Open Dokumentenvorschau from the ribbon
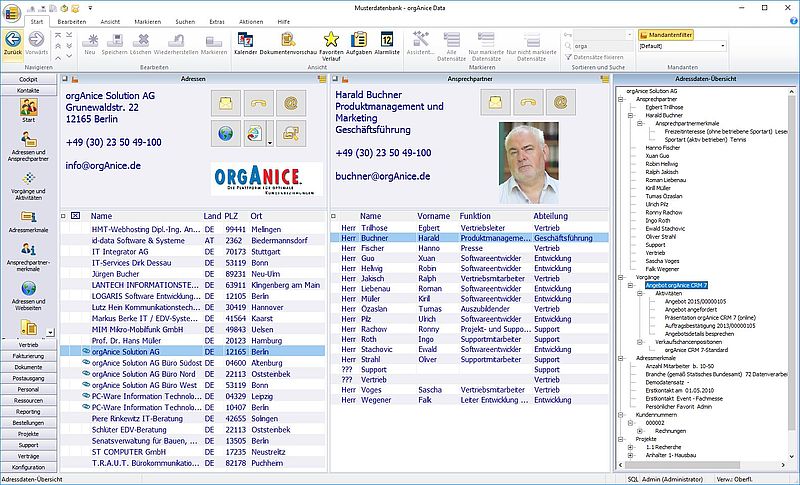 (x=288, y=43)
